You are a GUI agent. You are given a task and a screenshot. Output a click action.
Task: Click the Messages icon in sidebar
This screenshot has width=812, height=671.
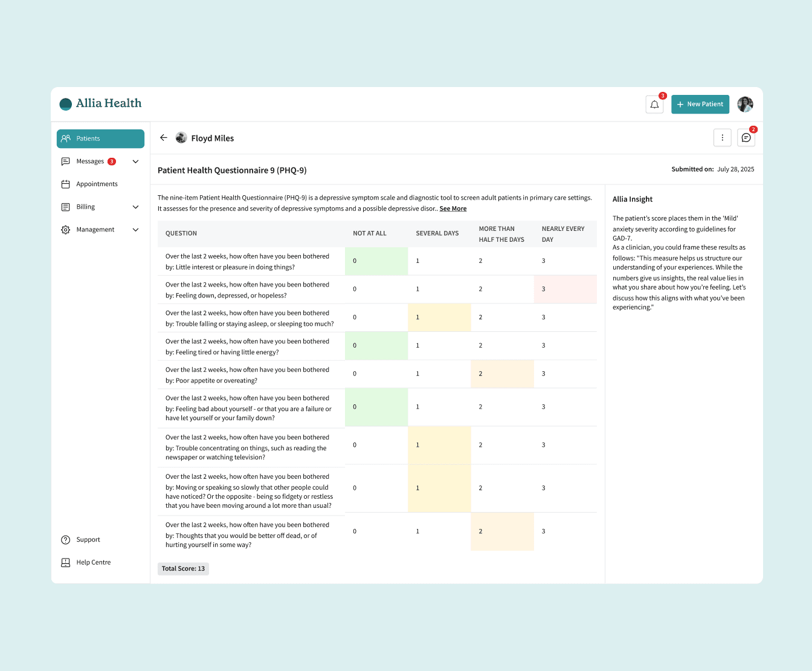pyautogui.click(x=66, y=161)
